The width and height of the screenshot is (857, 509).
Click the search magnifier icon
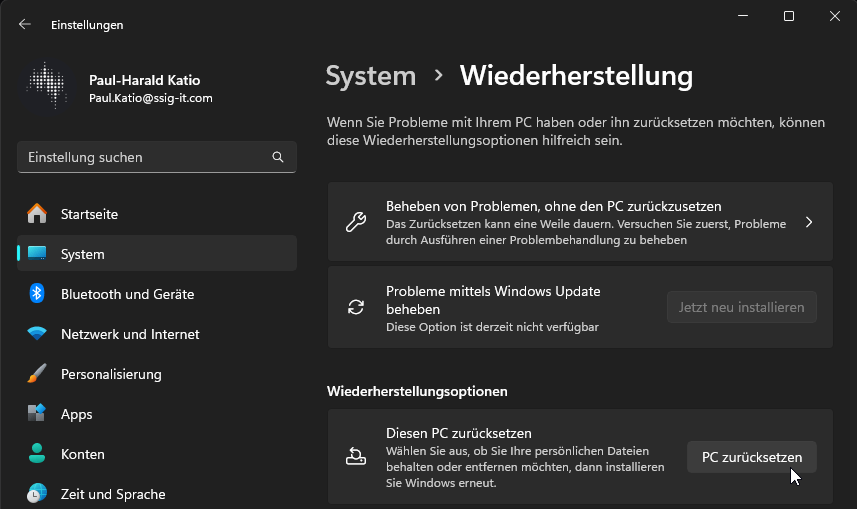click(x=278, y=157)
